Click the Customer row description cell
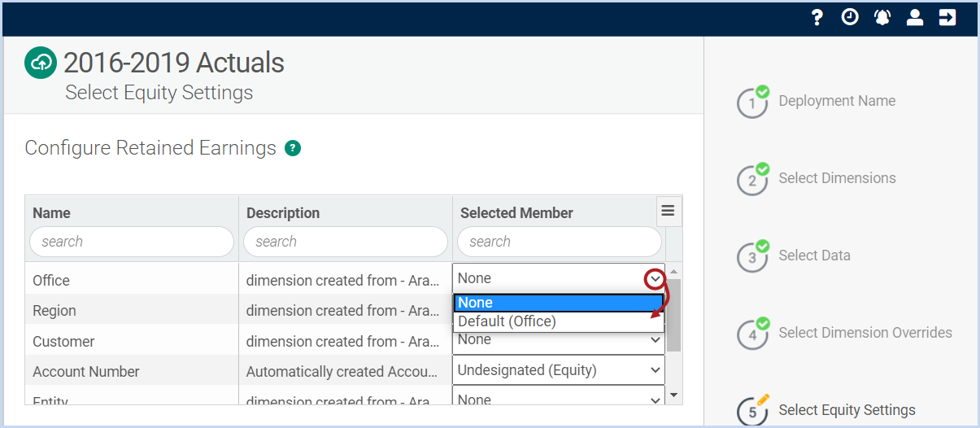 coord(346,341)
